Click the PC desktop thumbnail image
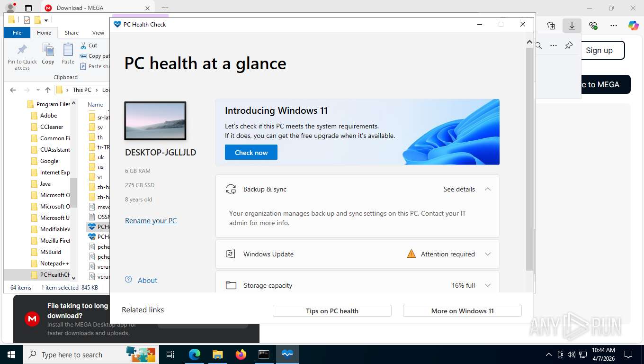The image size is (644, 364). coord(155,121)
